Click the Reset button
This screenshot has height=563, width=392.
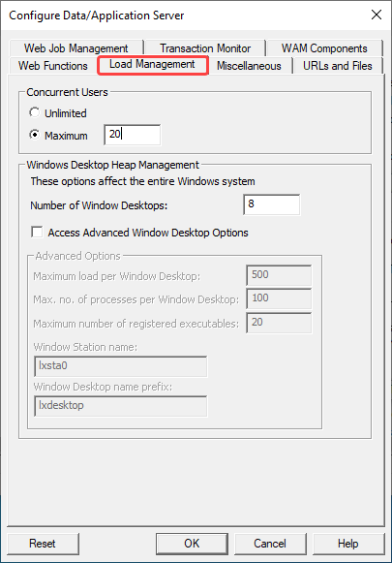pos(43,544)
